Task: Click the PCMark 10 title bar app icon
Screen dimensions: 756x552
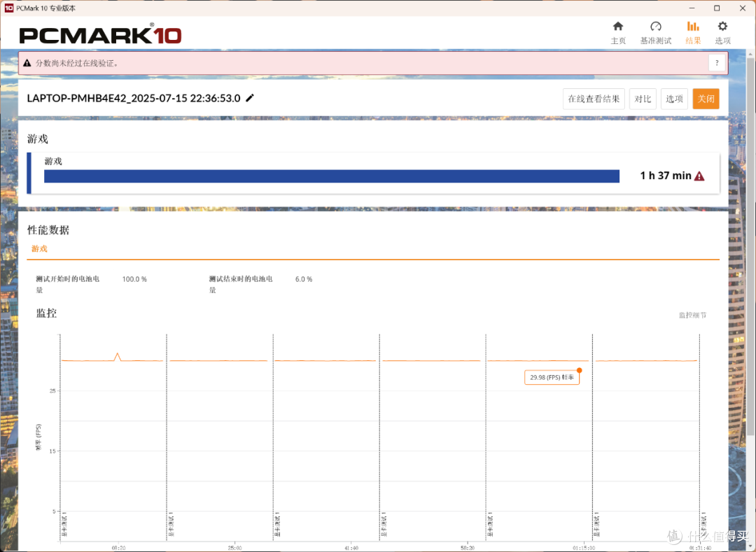Action: coord(8,8)
